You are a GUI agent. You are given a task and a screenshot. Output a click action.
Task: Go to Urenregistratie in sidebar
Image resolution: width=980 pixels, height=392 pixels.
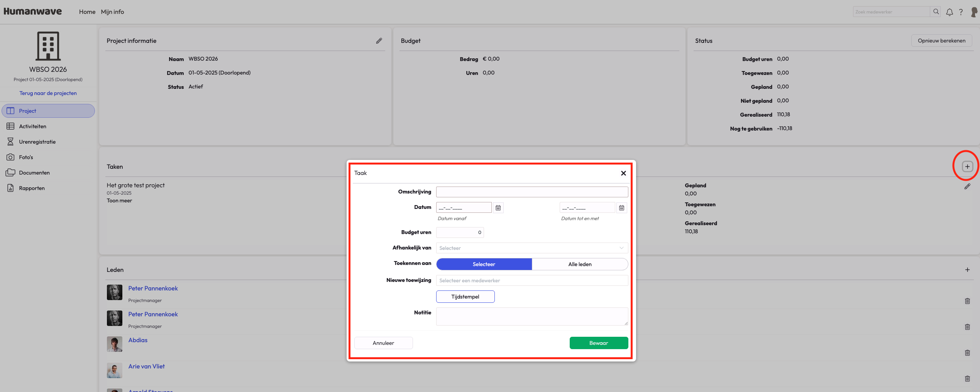[x=37, y=142]
